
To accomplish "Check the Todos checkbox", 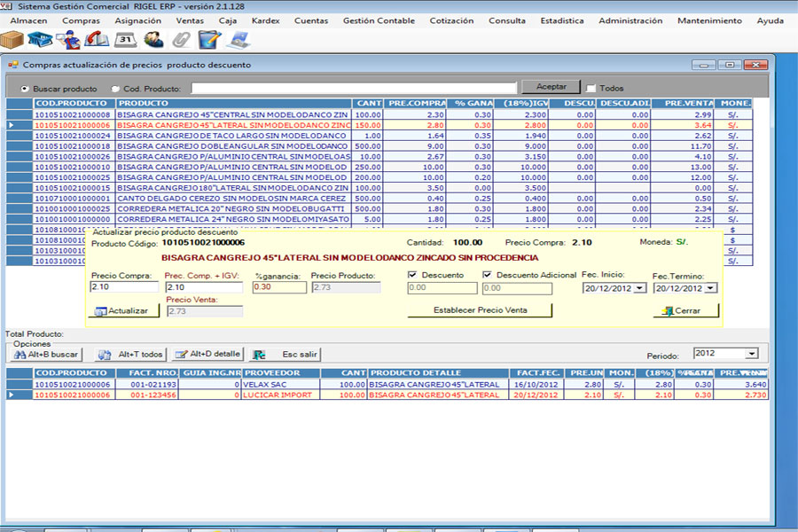I will (591, 89).
